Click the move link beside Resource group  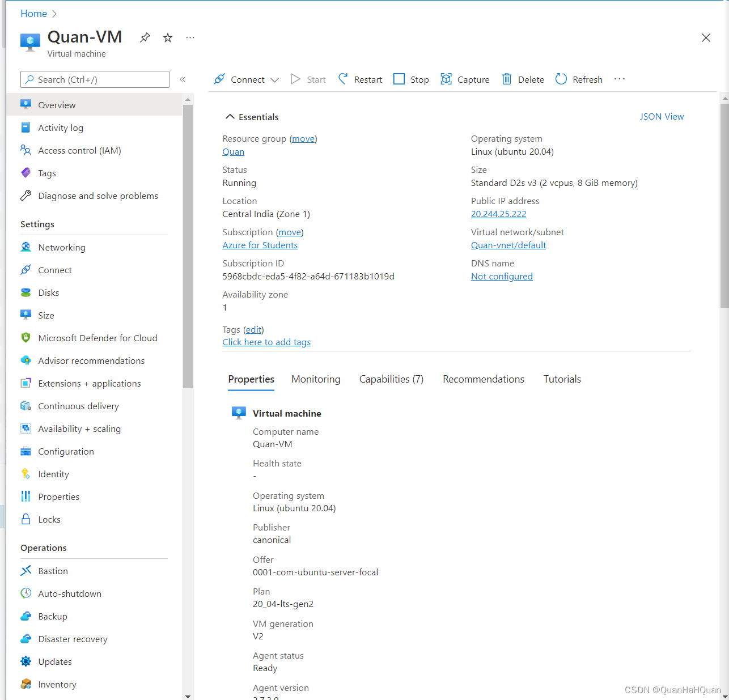click(303, 139)
